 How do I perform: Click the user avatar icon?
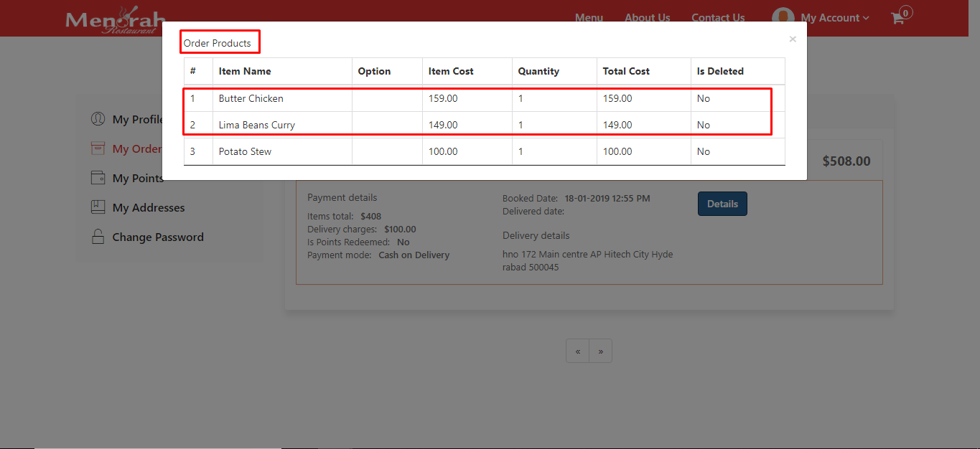pyautogui.click(x=783, y=18)
